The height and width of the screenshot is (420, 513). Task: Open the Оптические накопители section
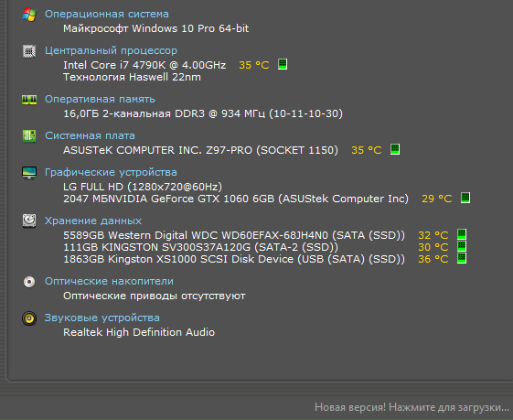click(109, 281)
